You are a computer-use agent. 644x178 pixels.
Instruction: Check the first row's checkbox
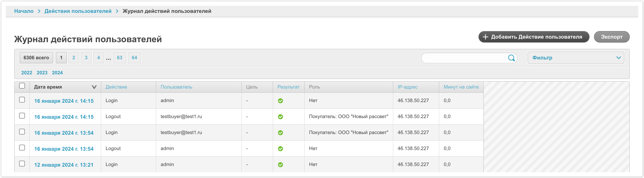(x=22, y=100)
